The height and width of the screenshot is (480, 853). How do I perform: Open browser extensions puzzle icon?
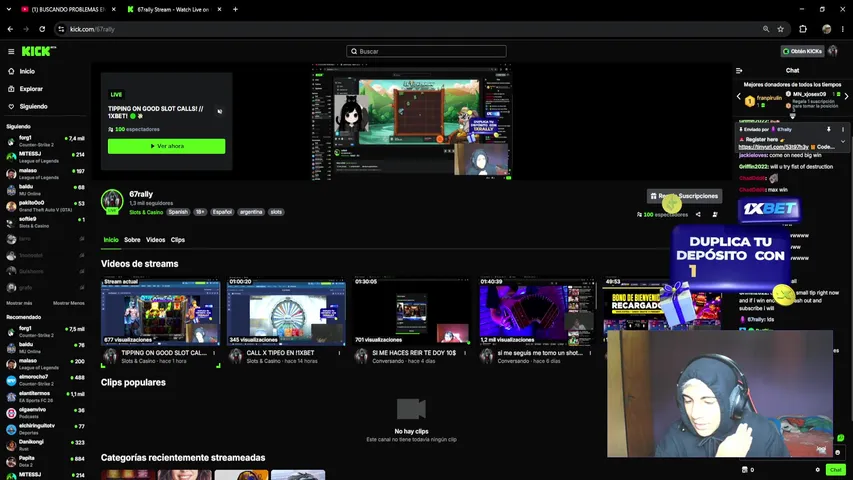click(x=803, y=29)
